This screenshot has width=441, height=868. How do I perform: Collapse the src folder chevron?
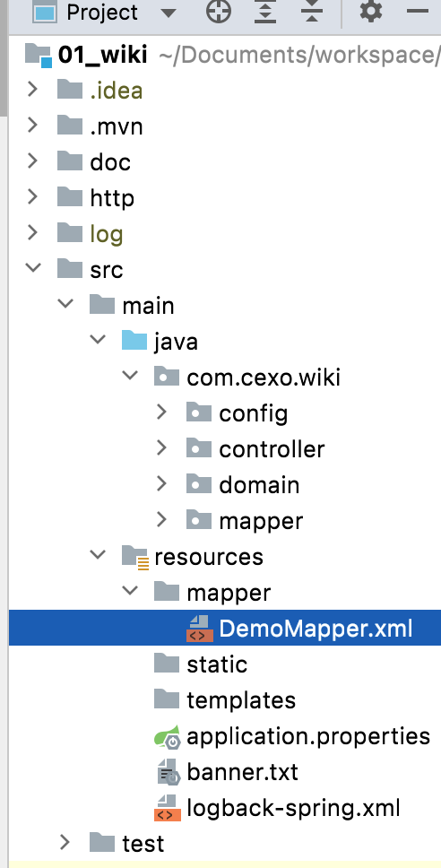click(33, 268)
